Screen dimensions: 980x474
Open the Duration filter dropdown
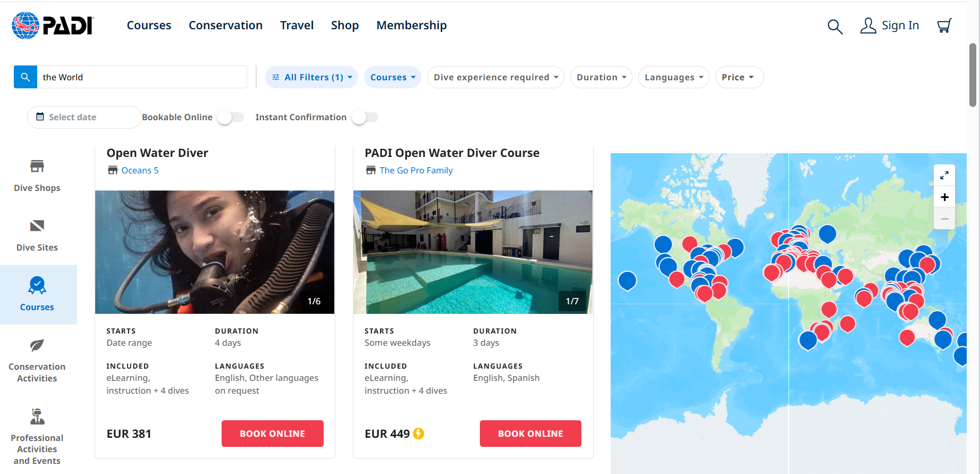point(601,77)
